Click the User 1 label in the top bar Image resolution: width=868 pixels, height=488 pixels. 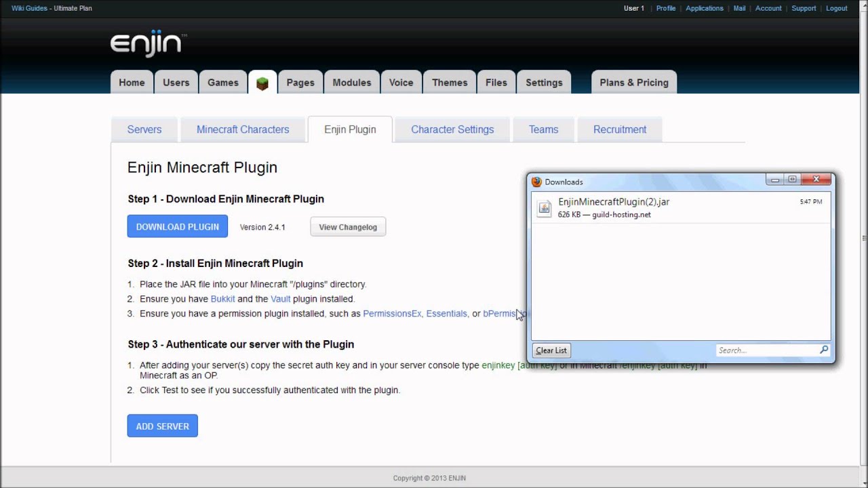[634, 8]
